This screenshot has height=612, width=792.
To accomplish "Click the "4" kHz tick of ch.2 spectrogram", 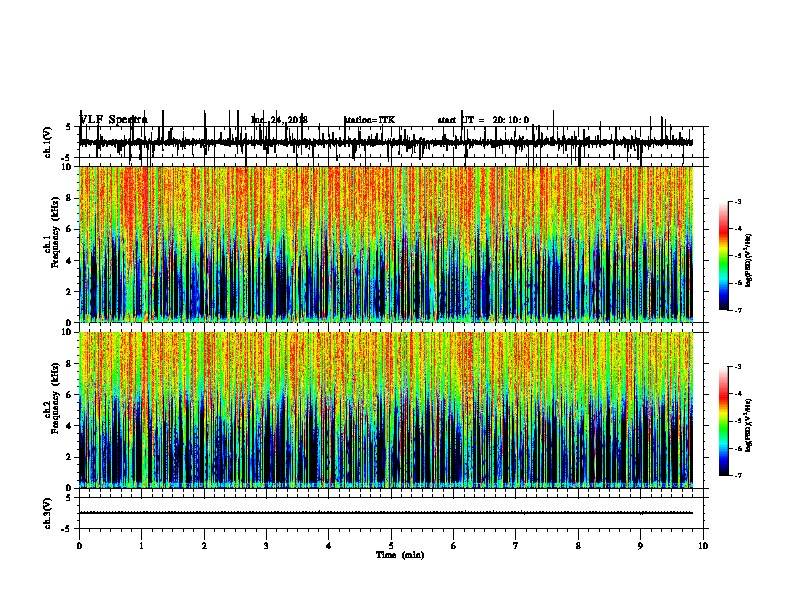I will [70, 426].
